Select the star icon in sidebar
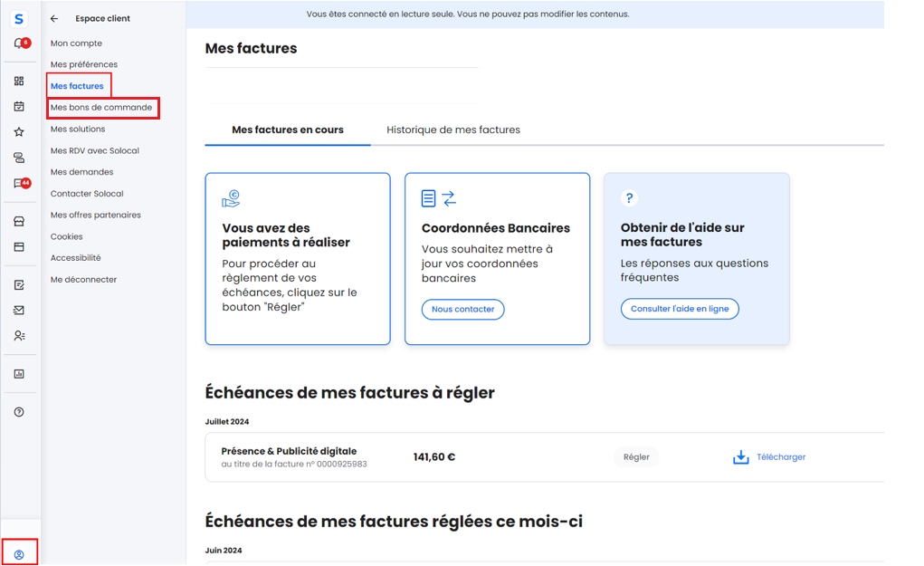Viewport: 924px width, 566px height. point(19,132)
